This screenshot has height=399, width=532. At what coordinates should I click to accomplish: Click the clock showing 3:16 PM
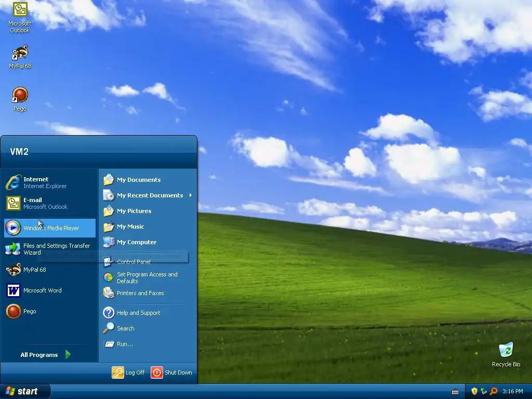click(512, 391)
